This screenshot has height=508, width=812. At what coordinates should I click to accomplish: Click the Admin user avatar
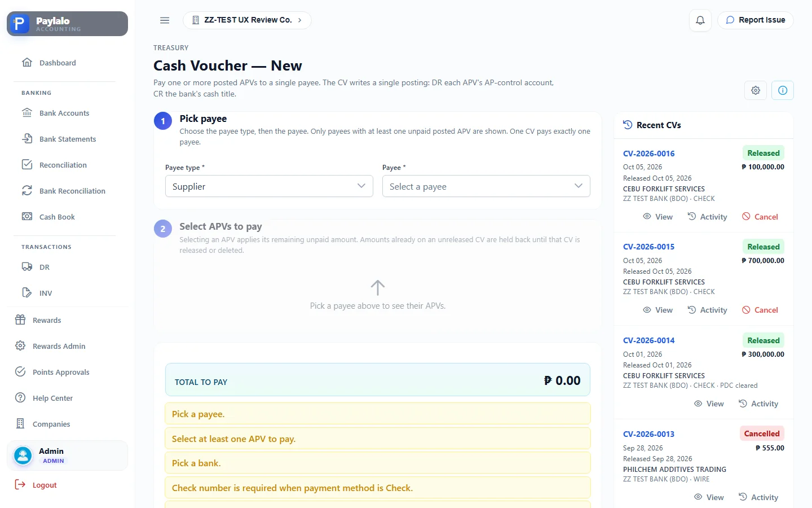pyautogui.click(x=23, y=456)
